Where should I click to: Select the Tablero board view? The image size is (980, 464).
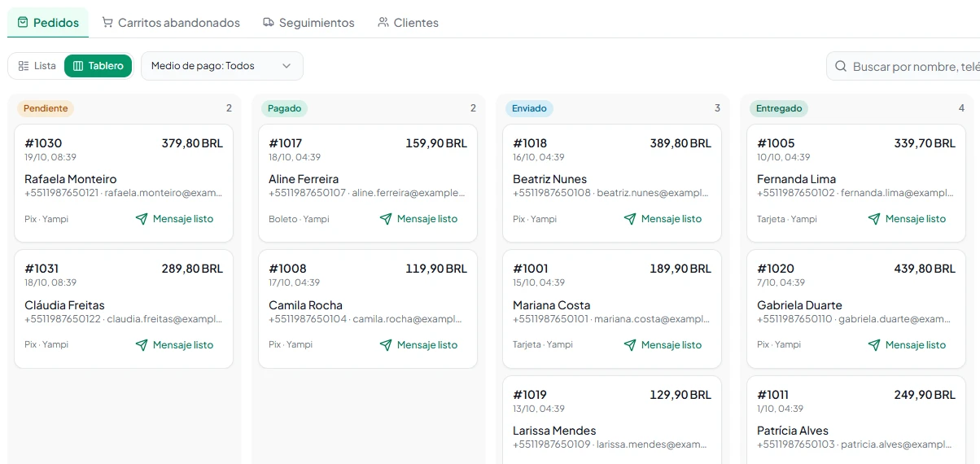(98, 66)
